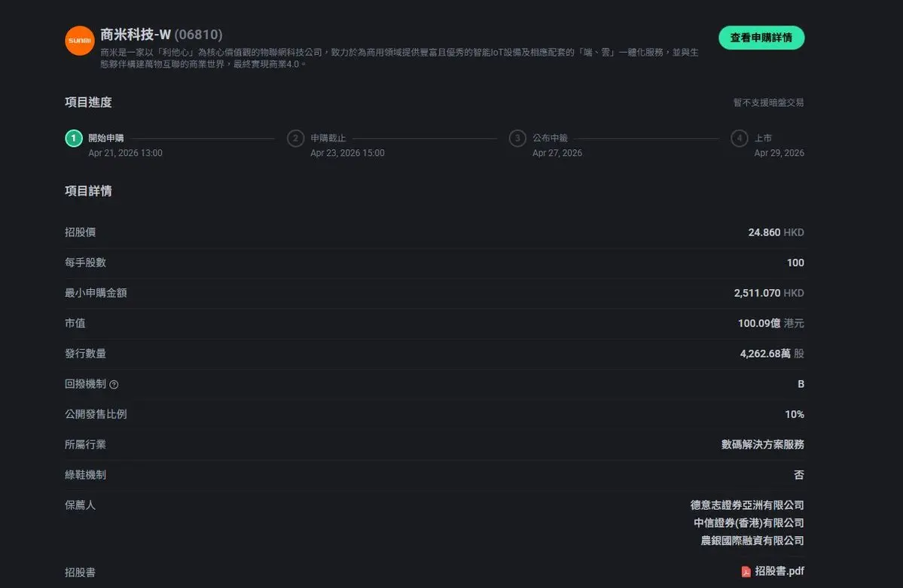Click the 項目進度 section heading
The width and height of the screenshot is (903, 588).
pyautogui.click(x=88, y=102)
